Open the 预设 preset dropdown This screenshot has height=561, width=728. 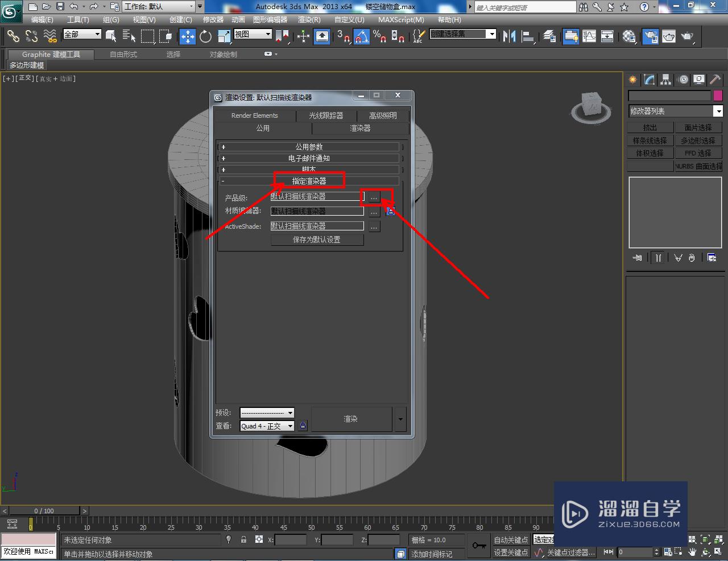[267, 412]
